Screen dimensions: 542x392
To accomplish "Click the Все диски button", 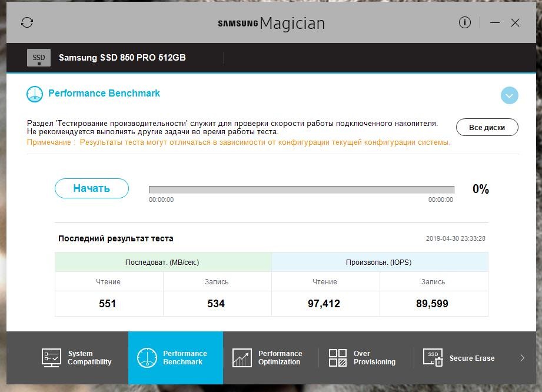I will [487, 128].
